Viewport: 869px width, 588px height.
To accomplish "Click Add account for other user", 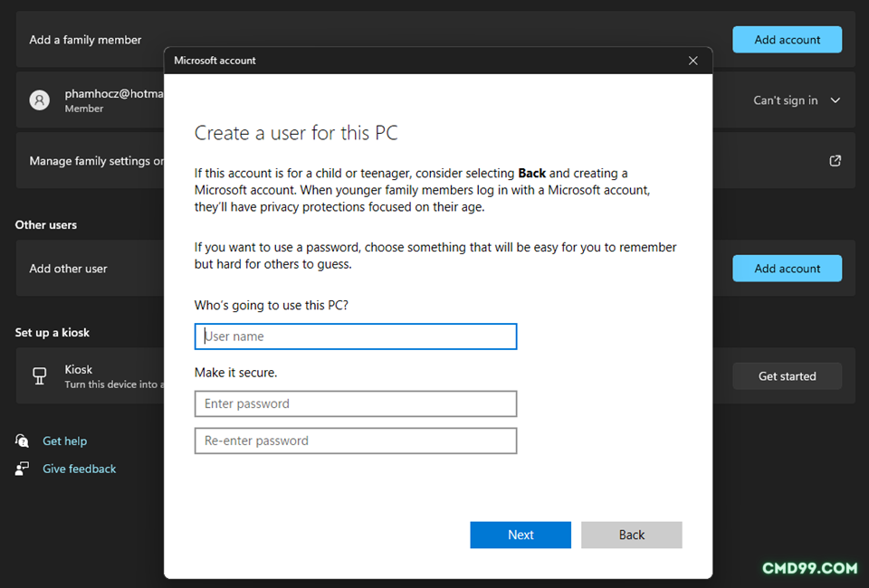I will [787, 269].
